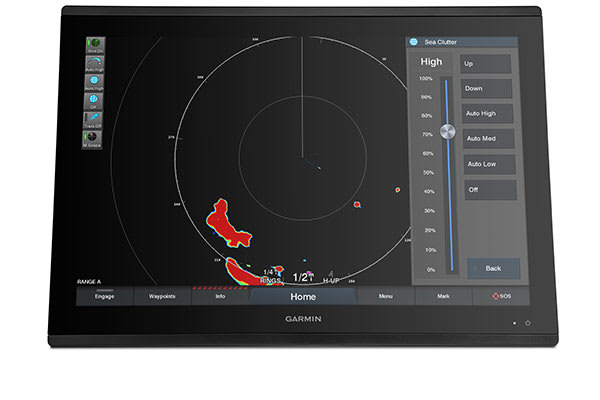The image size is (600, 400).
Task: Tap the Echo On radar icon
Action: pyautogui.click(x=97, y=45)
